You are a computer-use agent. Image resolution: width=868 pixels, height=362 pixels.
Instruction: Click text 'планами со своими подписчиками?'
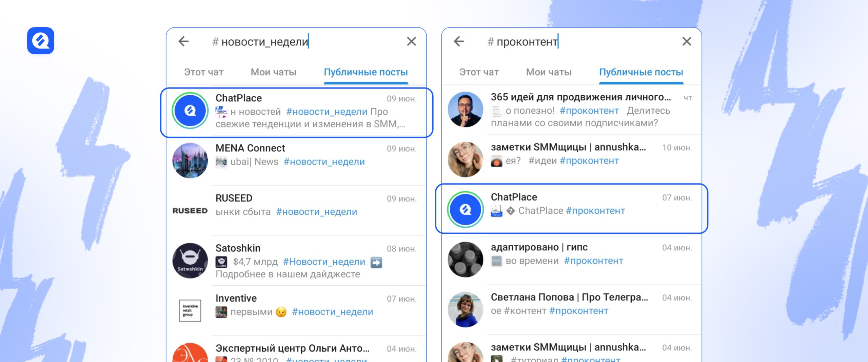pos(574,123)
